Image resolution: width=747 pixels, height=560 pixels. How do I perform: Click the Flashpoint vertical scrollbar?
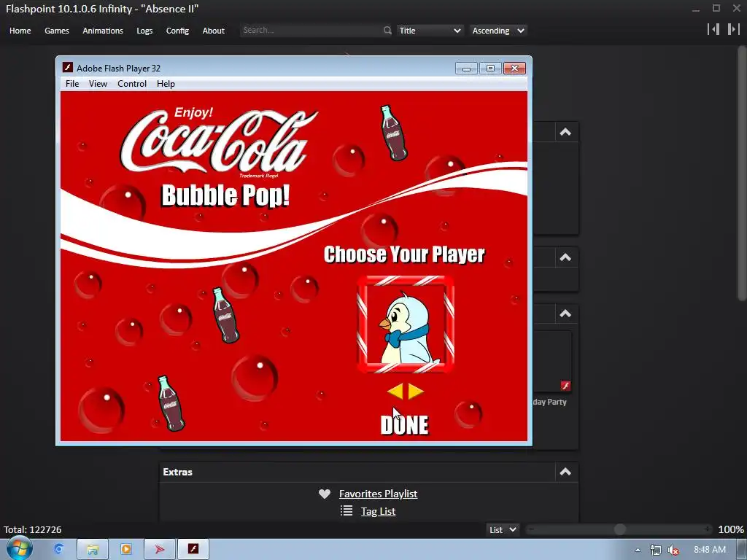tap(742, 174)
